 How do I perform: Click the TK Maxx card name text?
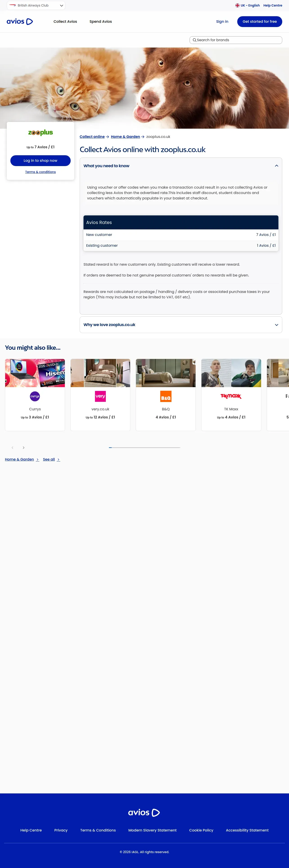pos(231,409)
